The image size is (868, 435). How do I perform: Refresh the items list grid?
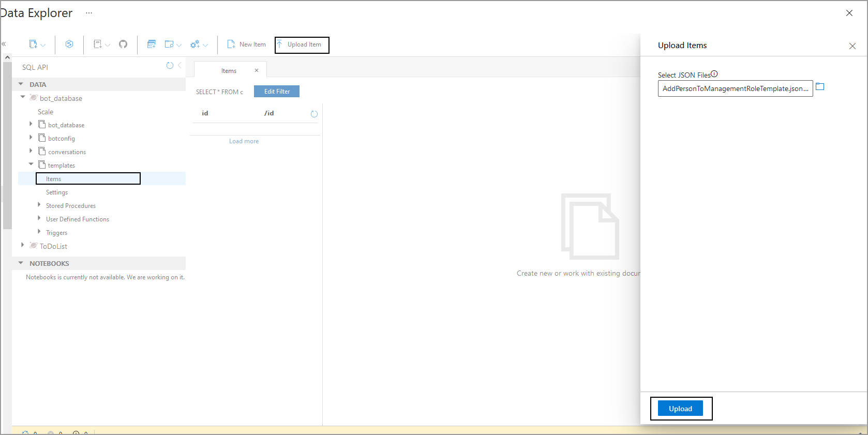tap(314, 114)
